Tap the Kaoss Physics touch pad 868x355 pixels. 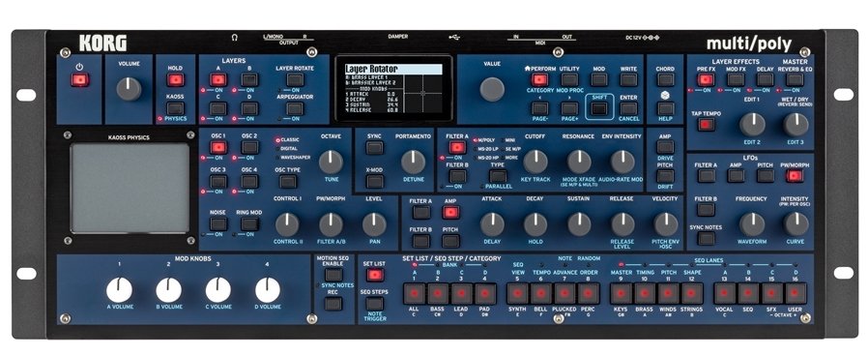pyautogui.click(x=130, y=189)
